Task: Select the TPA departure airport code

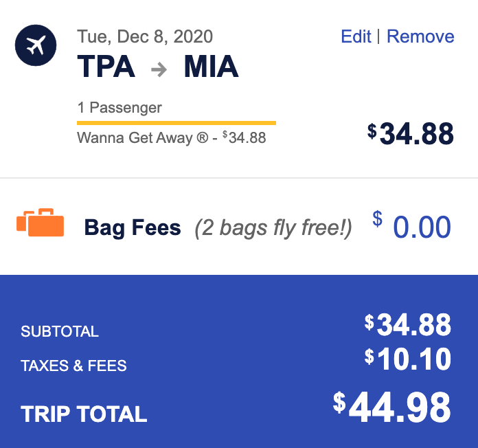Action: pyautogui.click(x=106, y=67)
